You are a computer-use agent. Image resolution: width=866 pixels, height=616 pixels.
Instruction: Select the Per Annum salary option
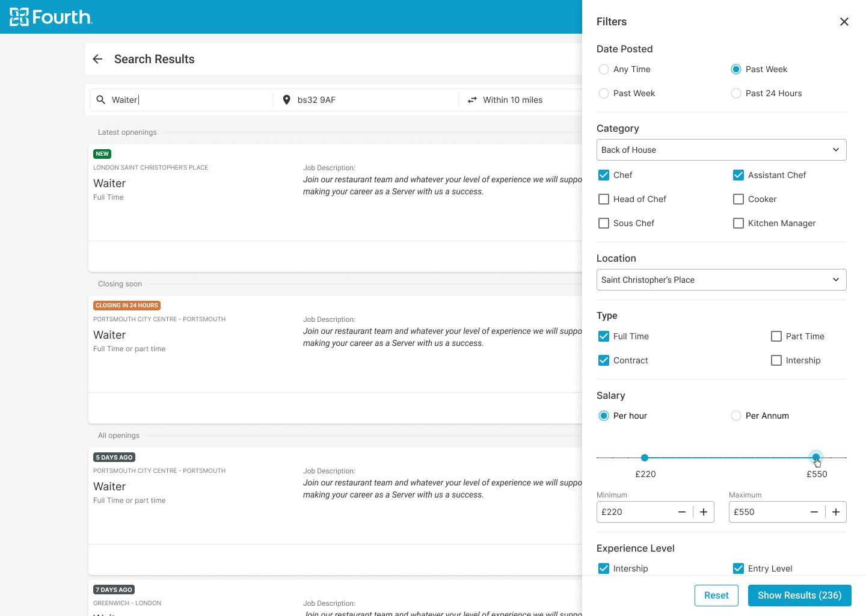pos(736,416)
